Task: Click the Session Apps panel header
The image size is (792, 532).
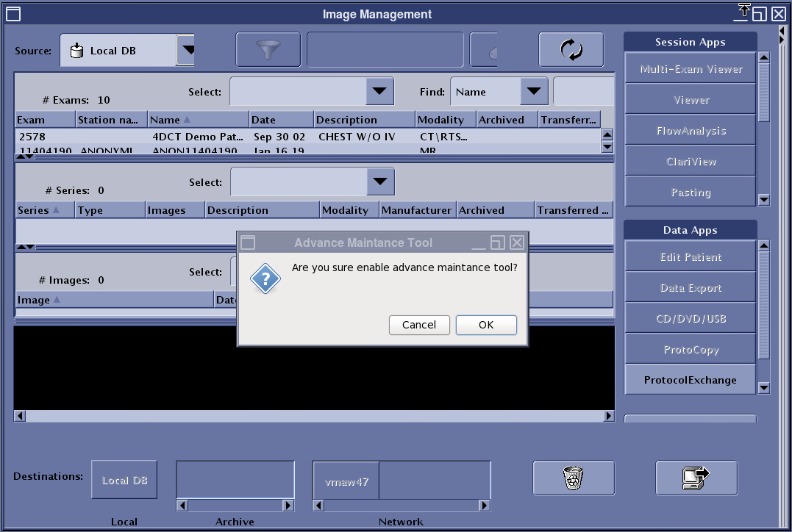Action: point(690,41)
